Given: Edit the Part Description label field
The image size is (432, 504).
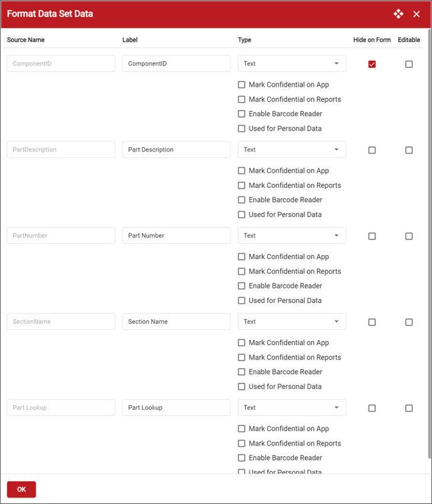Looking at the screenshot, I should click(x=176, y=150).
